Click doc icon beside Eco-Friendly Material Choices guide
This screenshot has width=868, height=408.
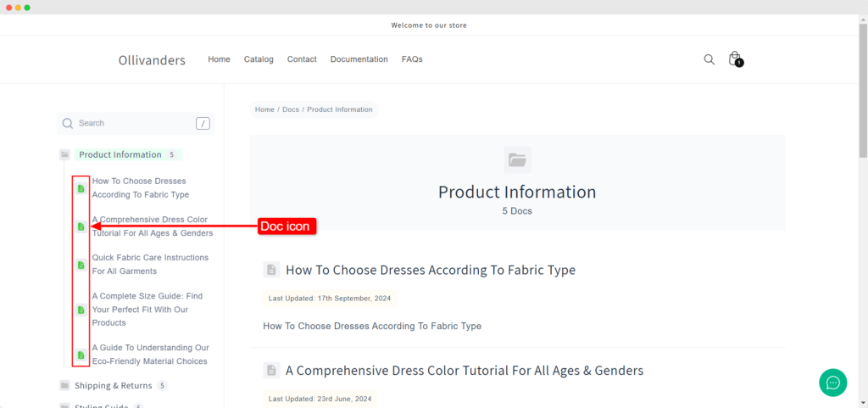point(81,355)
